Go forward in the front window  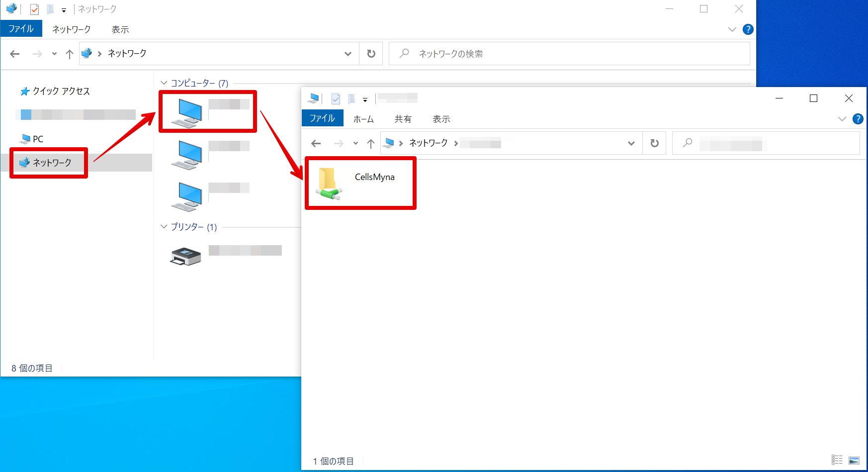339,143
